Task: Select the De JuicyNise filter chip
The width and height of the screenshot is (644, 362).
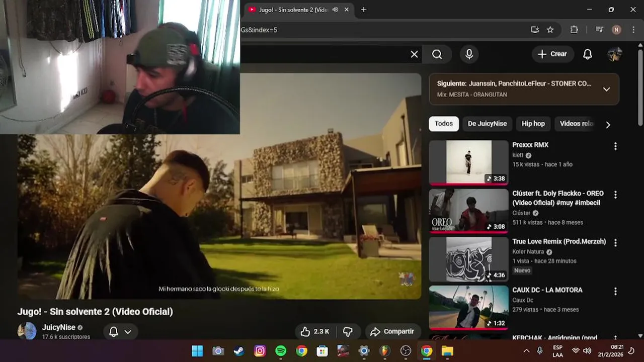Action: click(487, 124)
